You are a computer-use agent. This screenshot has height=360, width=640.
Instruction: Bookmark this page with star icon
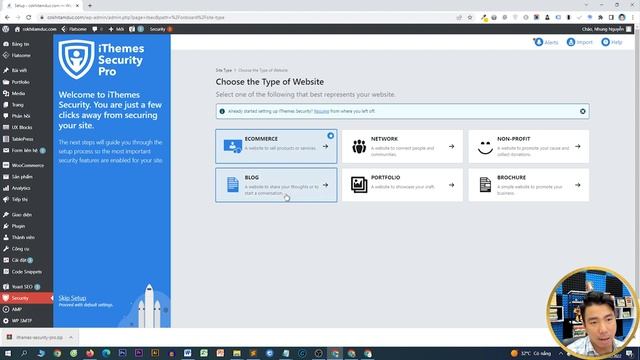tap(470, 18)
